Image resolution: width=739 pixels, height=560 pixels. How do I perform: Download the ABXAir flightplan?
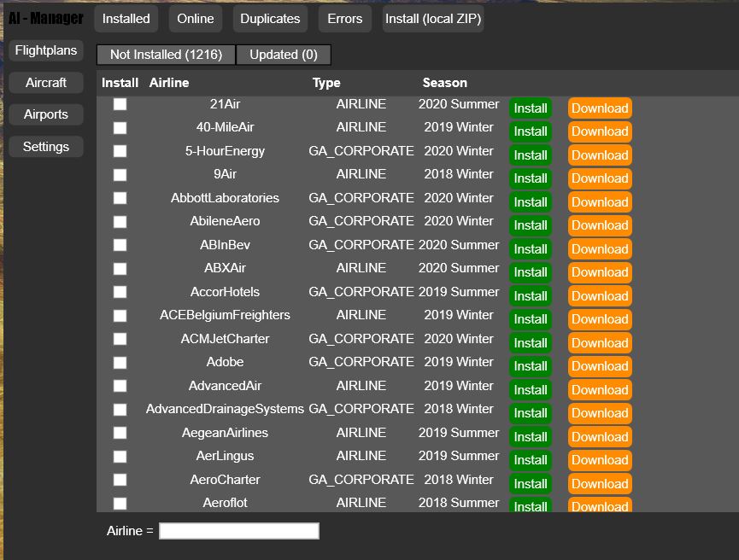coord(600,272)
